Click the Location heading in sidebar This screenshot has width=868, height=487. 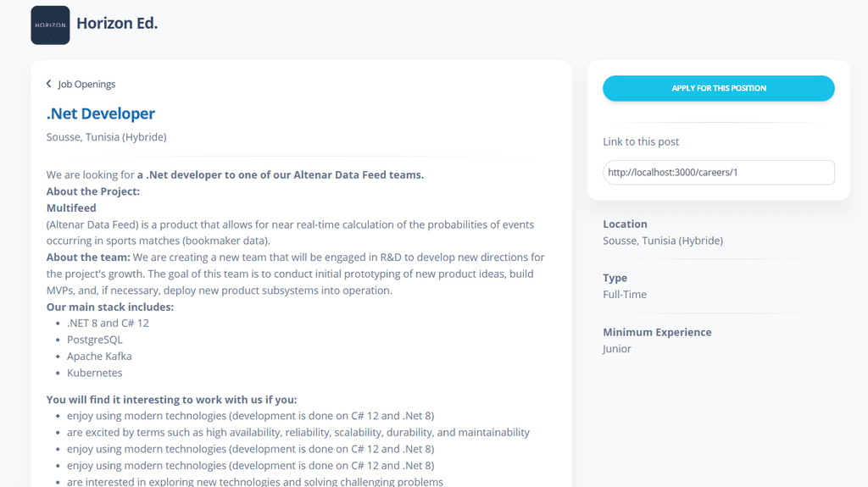coord(625,224)
